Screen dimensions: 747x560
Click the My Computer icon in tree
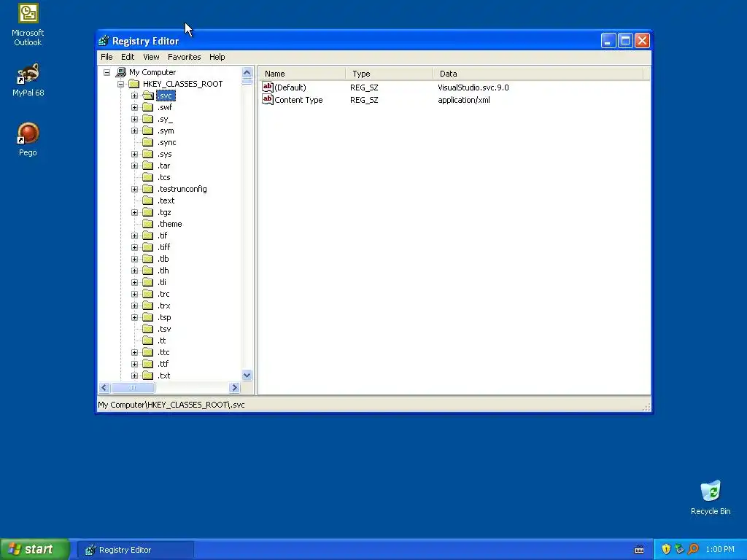(121, 72)
